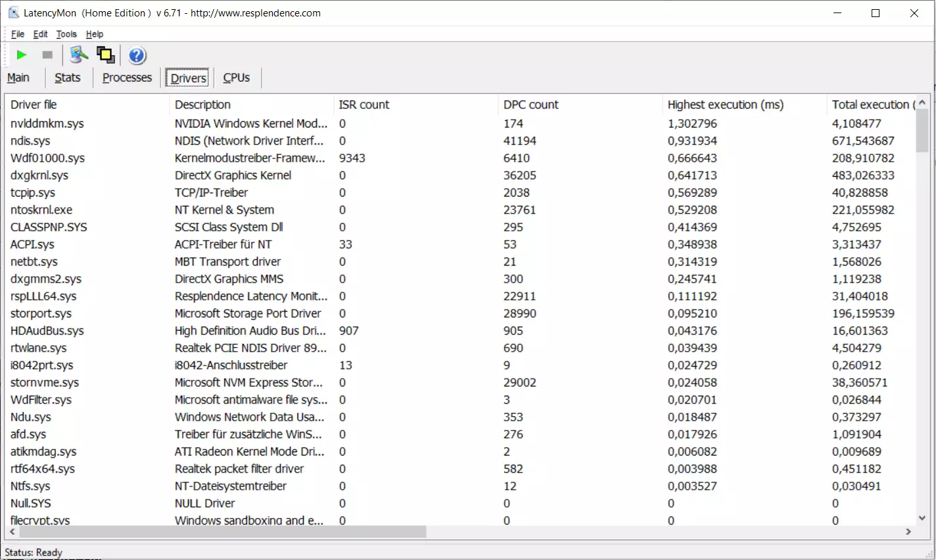The image size is (936, 560).
Task: Open the Tools menu
Action: click(66, 34)
